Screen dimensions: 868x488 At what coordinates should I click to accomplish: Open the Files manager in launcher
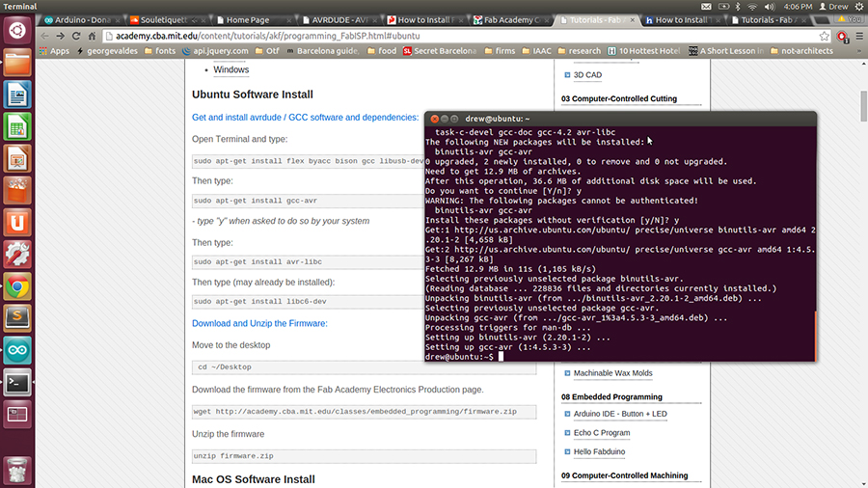click(x=17, y=62)
